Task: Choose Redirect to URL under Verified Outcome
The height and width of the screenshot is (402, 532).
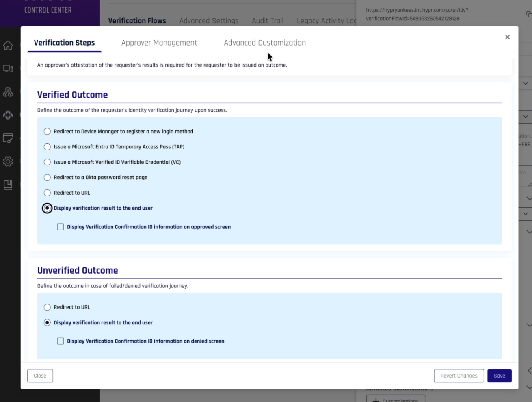Action: pos(47,193)
